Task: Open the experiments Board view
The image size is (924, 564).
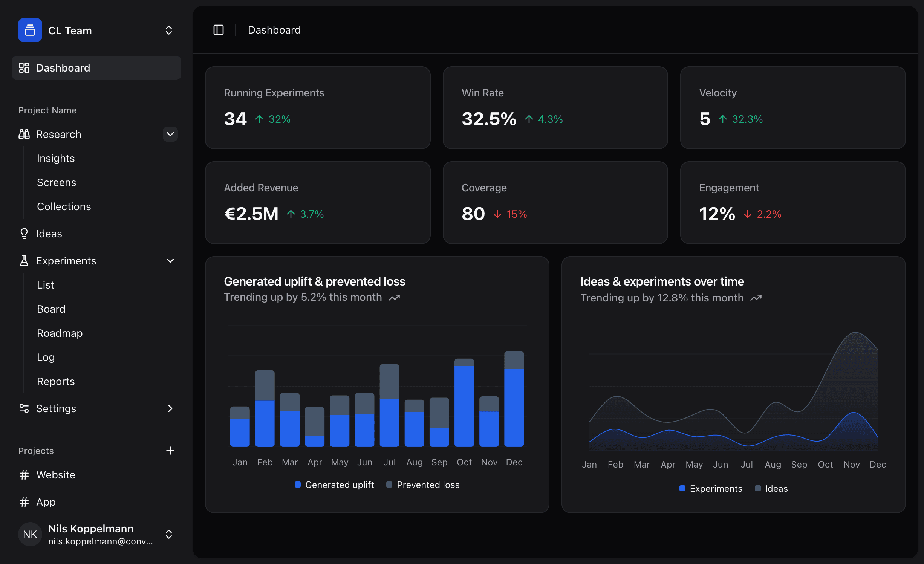Action: click(51, 309)
